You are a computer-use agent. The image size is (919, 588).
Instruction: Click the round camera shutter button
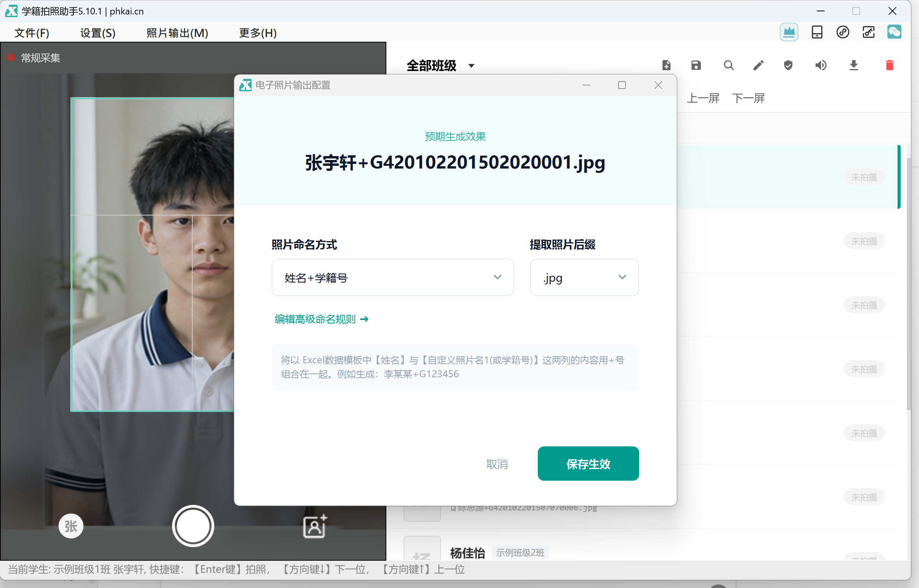click(x=193, y=526)
